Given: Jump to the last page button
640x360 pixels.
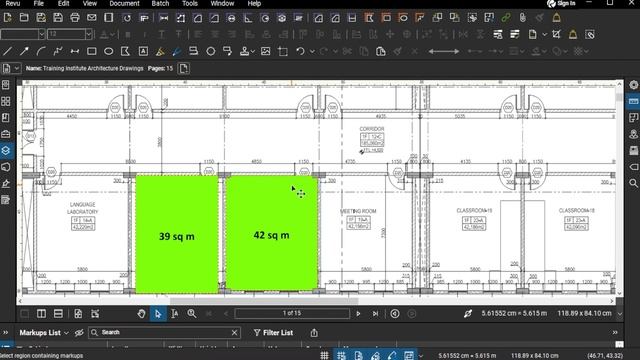Looking at the screenshot, I should click(375, 313).
